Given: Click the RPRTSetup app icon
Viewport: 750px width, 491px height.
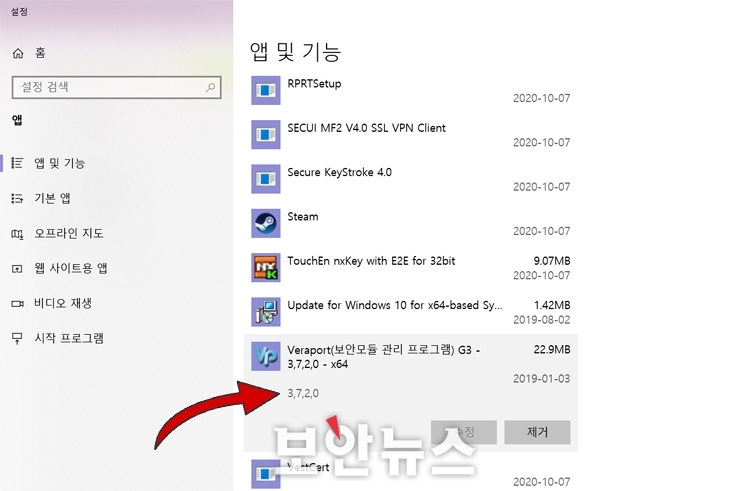Looking at the screenshot, I should (265, 90).
